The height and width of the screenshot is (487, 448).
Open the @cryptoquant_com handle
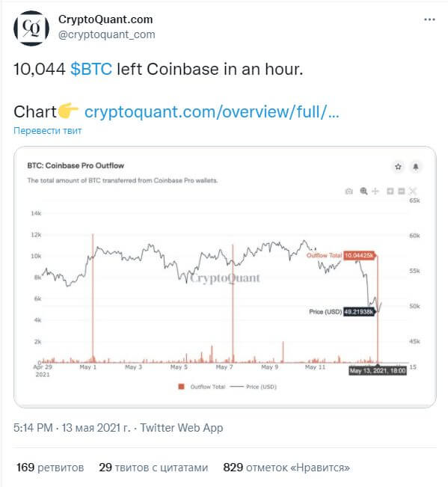[x=107, y=34]
